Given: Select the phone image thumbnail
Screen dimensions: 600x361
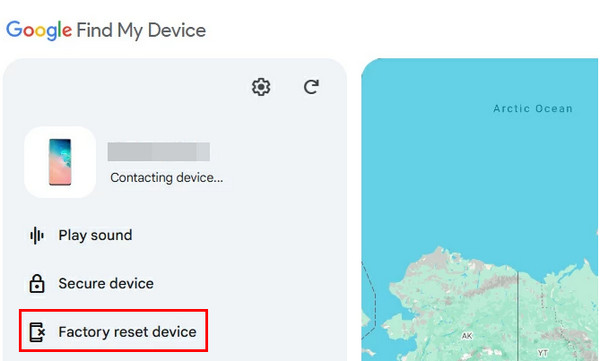Looking at the screenshot, I should click(60, 162).
